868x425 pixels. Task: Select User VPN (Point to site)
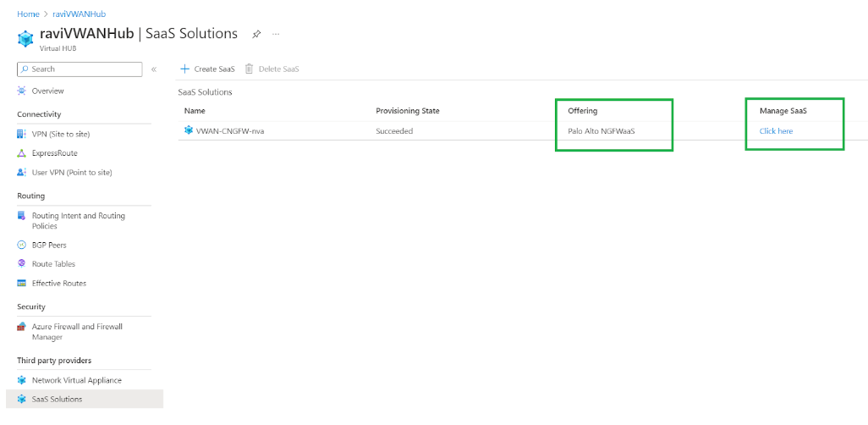[71, 173]
